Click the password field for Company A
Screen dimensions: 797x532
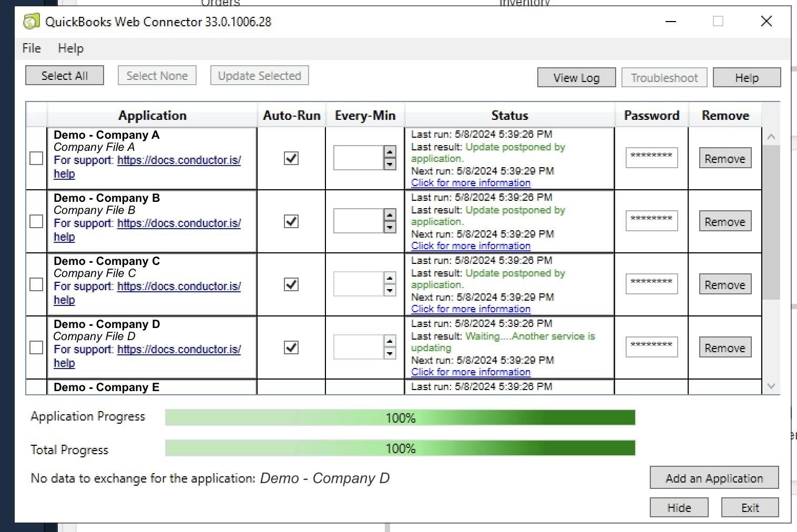tap(651, 158)
